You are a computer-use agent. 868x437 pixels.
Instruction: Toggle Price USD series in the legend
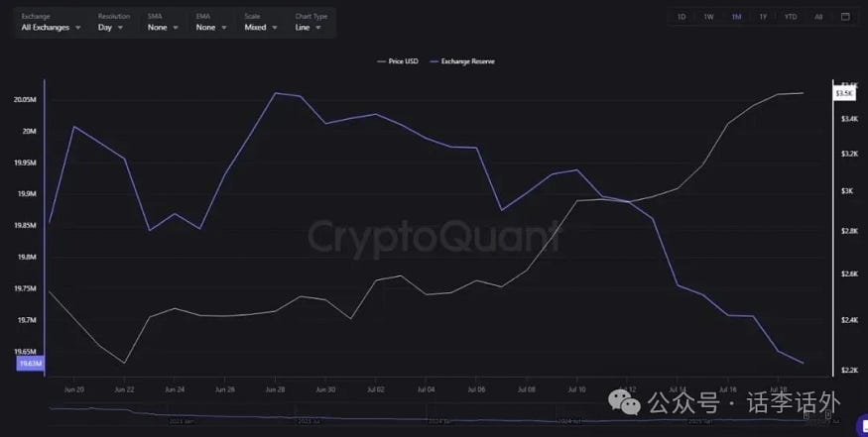[398, 61]
